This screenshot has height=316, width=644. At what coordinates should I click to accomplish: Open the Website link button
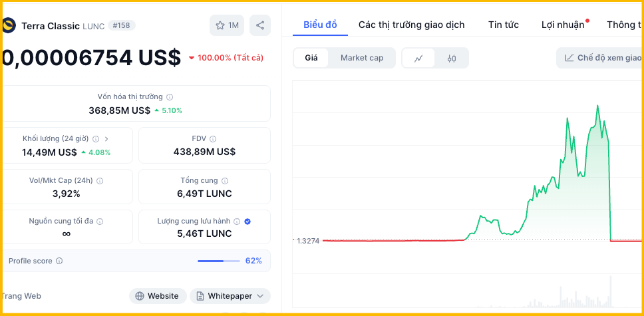coord(158,296)
